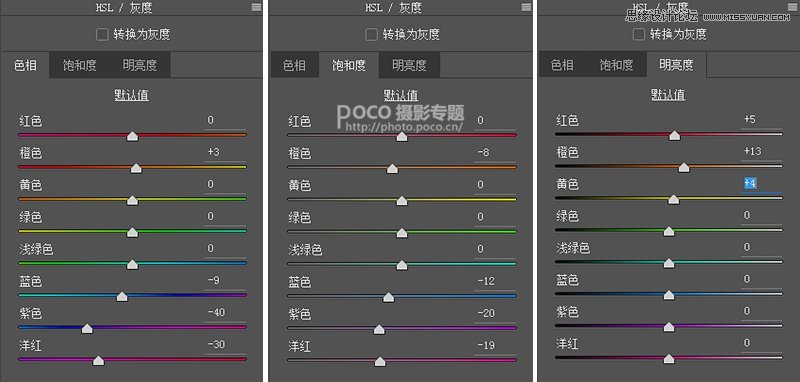Click the 绿色 luminance value field showing 0
The image size is (800, 382).
point(762,216)
